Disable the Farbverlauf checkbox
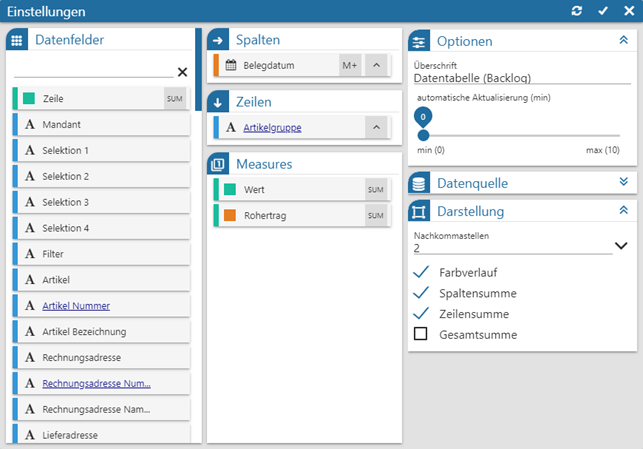The image size is (643, 449). click(421, 272)
